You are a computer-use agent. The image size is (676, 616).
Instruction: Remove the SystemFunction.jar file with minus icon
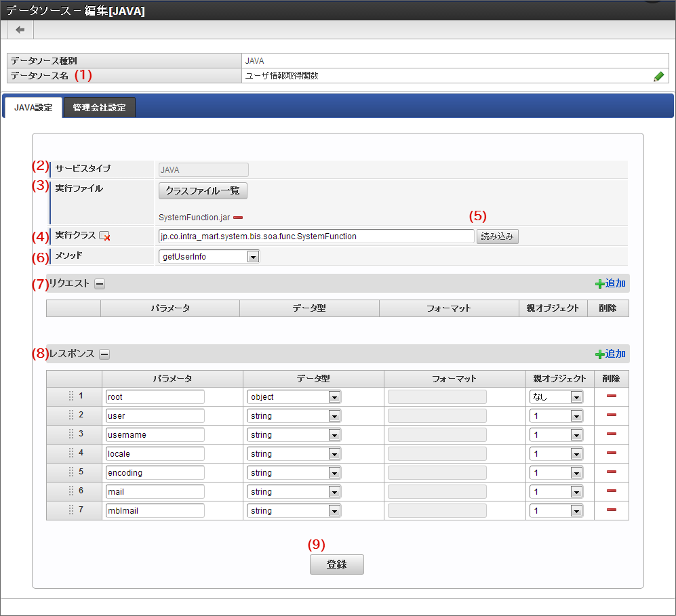click(x=238, y=218)
